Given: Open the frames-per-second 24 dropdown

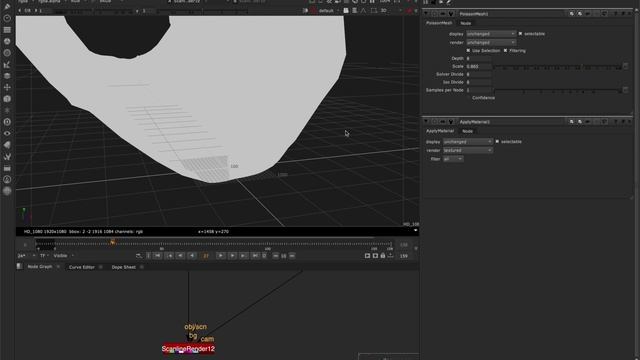Looking at the screenshot, I should coord(26,256).
